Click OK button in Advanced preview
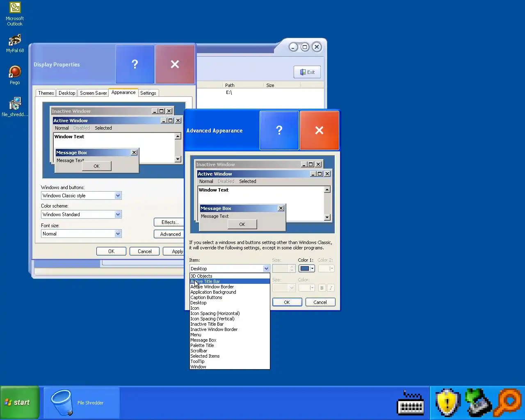Screen dimensions: 525x420 (242, 224)
